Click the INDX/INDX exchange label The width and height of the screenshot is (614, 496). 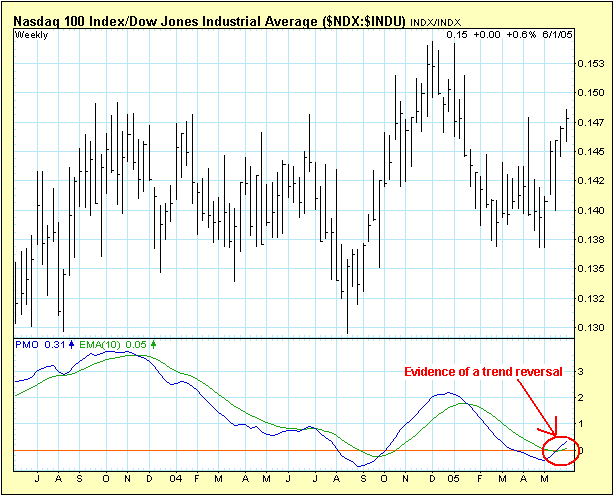point(435,19)
